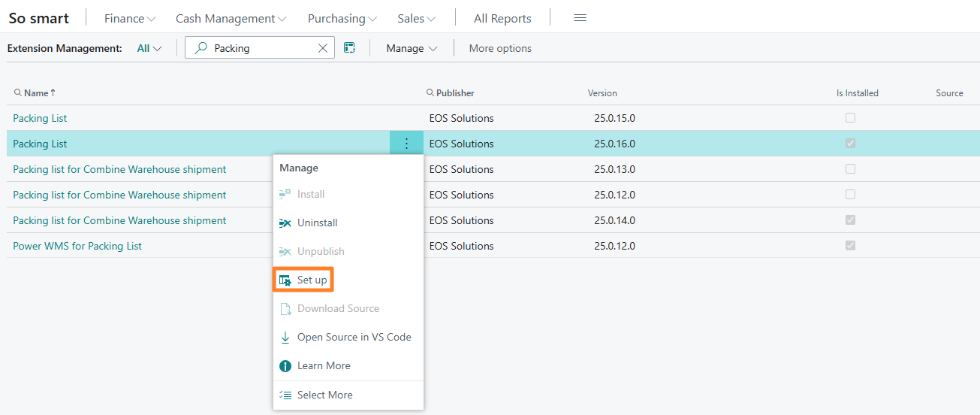Open the selected Packing List 25.0.16.0 link
Viewport: 980px width, 415px height.
40,144
